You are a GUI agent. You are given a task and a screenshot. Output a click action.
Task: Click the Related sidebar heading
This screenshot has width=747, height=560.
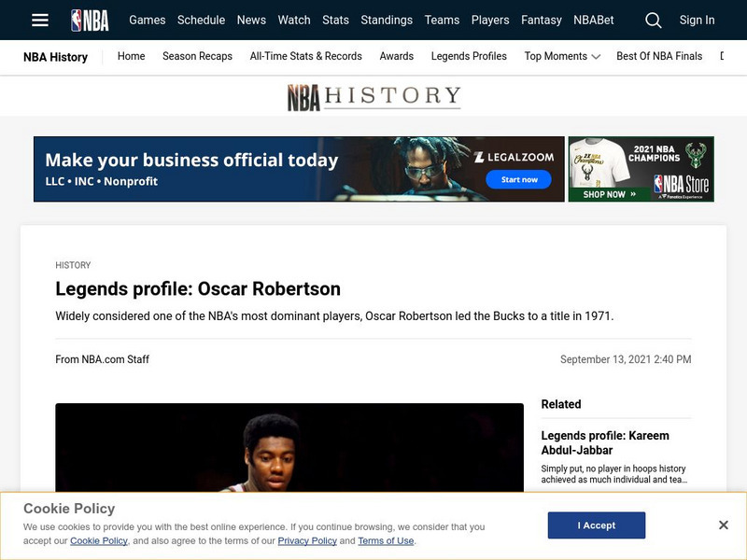(x=561, y=404)
